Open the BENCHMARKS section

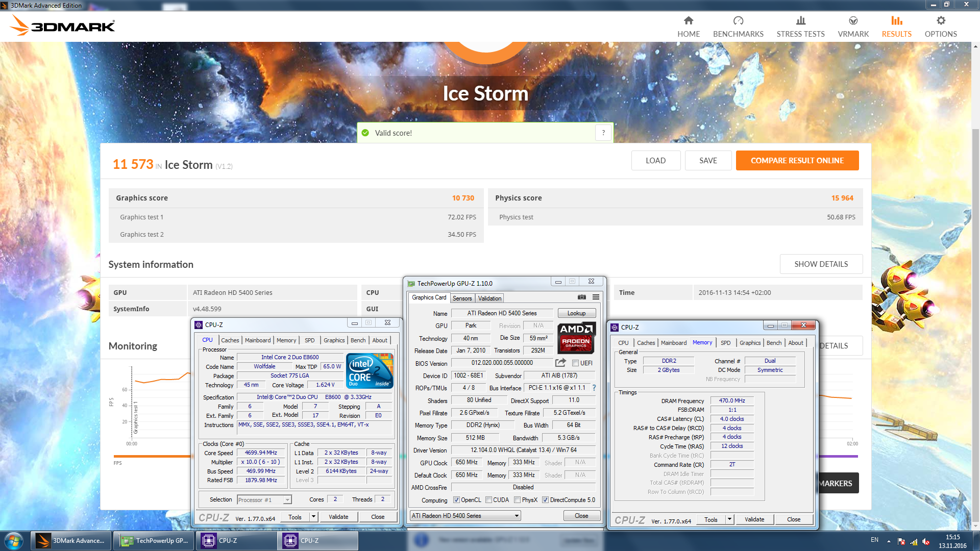738,27
